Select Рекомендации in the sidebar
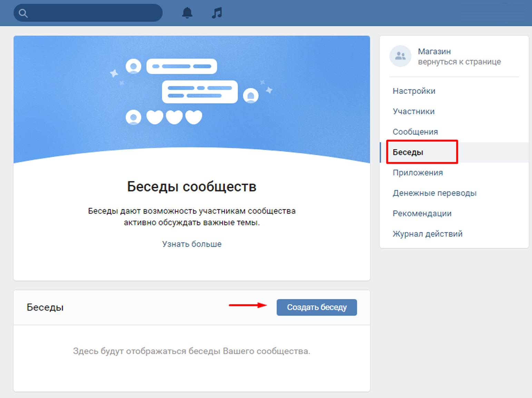Image resolution: width=532 pixels, height=398 pixels. point(422,213)
